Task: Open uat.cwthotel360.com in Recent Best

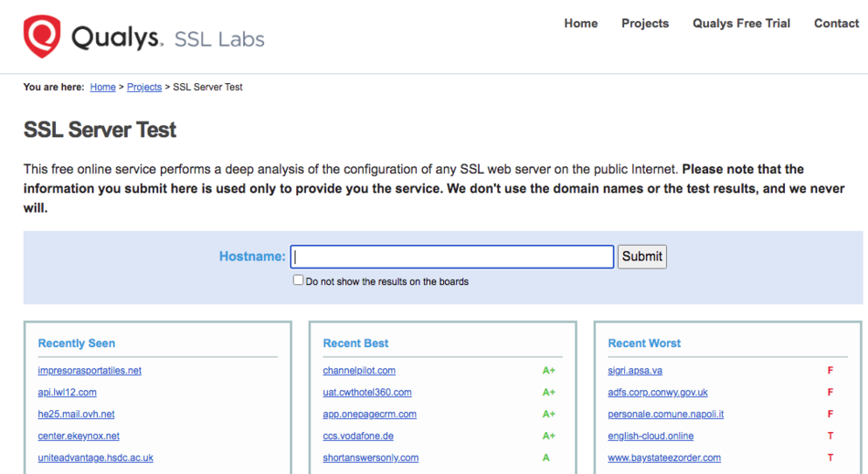Action: point(367,392)
